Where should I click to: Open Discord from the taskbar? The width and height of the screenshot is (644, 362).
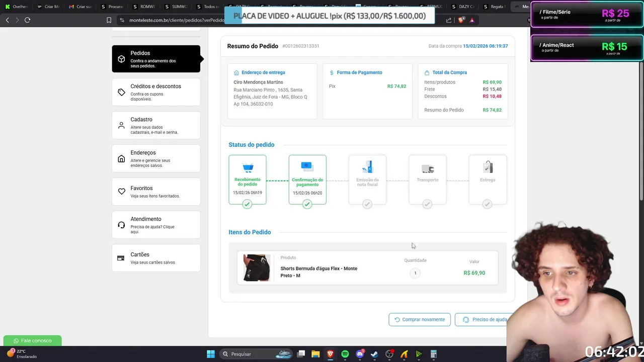pos(360,354)
